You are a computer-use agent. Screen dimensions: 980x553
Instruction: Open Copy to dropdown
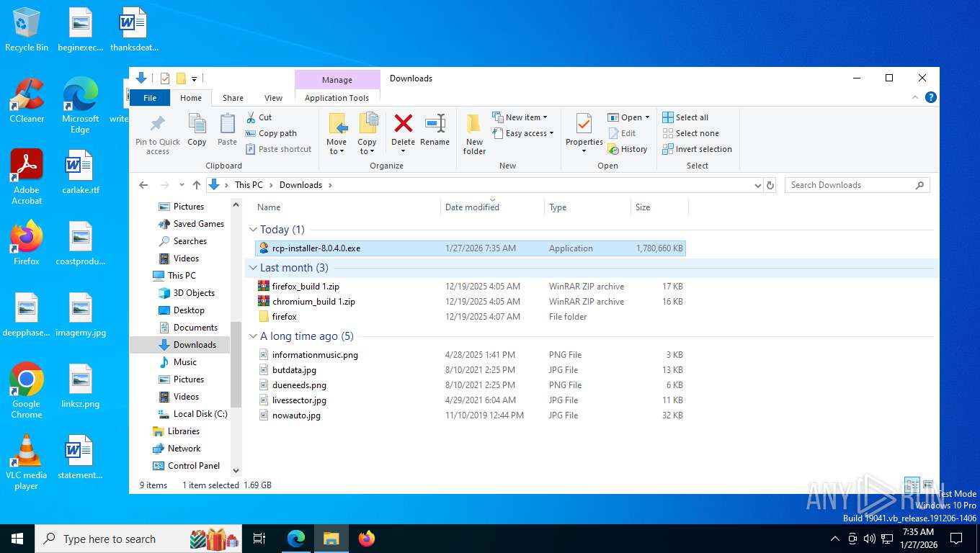click(x=367, y=147)
